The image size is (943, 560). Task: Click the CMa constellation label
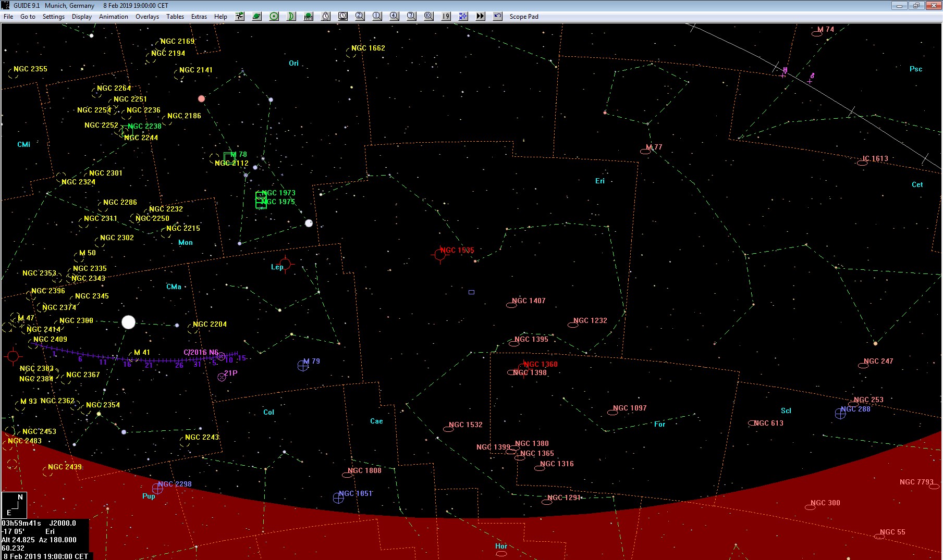click(x=174, y=287)
